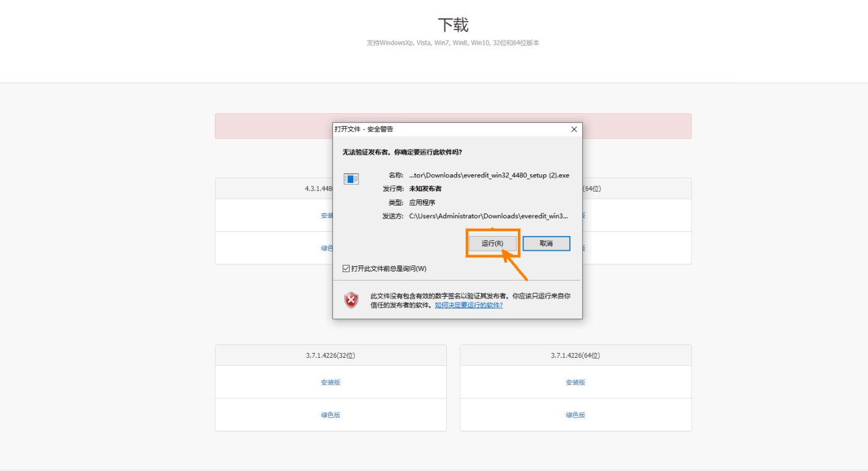This screenshot has width=868, height=471.
Task: Open 绿色版 download for 3.7.1.4226 64位
Action: pyautogui.click(x=575, y=414)
